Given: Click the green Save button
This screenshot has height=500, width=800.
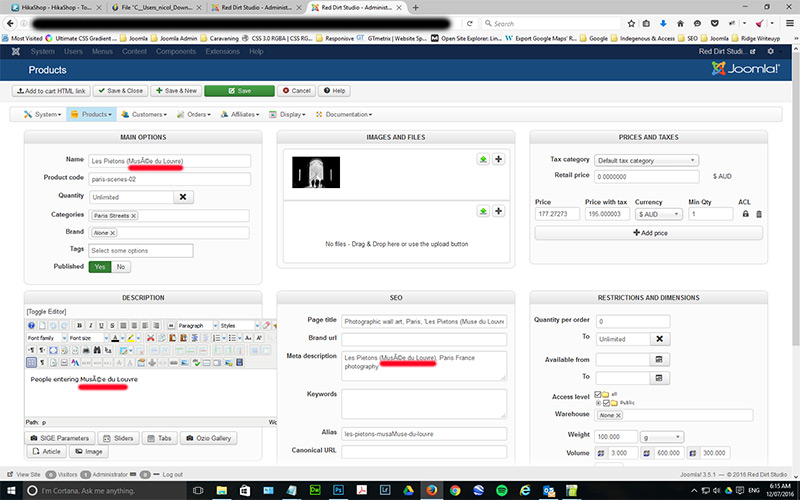Looking at the screenshot, I should pyautogui.click(x=239, y=91).
